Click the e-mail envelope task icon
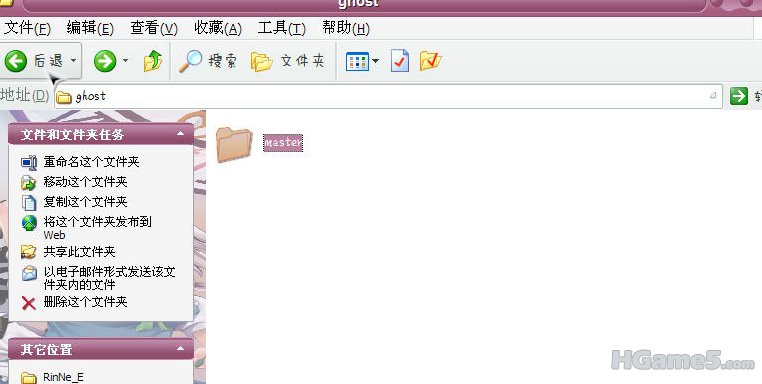The image size is (762, 384). coord(29,273)
